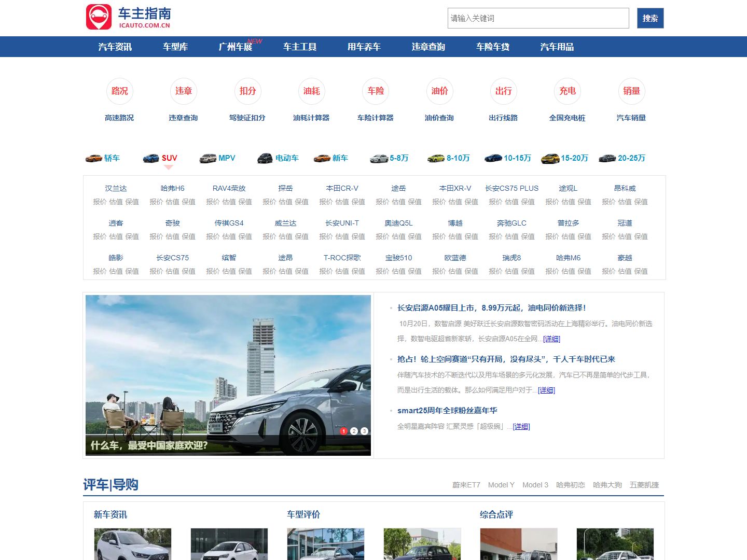Image resolution: width=747 pixels, height=560 pixels.
Task: Open the 汽车资讯 navigation menu
Action: pyautogui.click(x=115, y=47)
